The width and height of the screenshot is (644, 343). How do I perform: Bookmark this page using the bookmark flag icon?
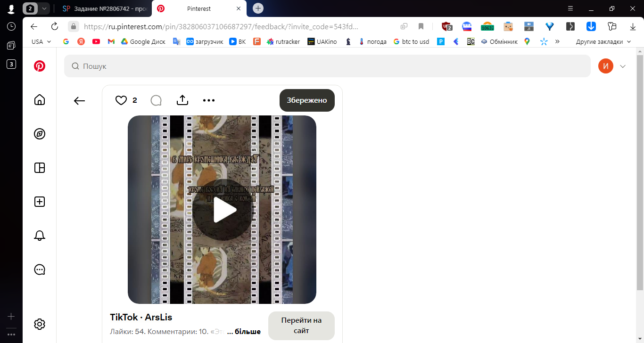pyautogui.click(x=421, y=26)
